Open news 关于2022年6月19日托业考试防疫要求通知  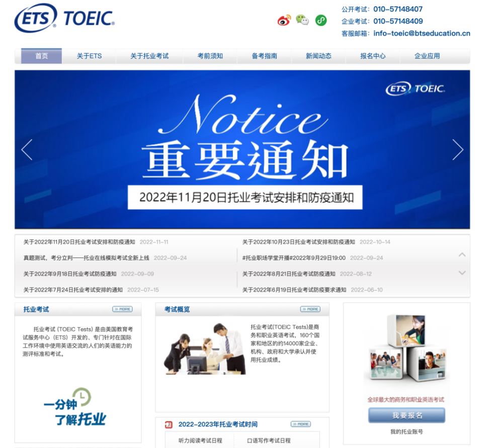[294, 290]
